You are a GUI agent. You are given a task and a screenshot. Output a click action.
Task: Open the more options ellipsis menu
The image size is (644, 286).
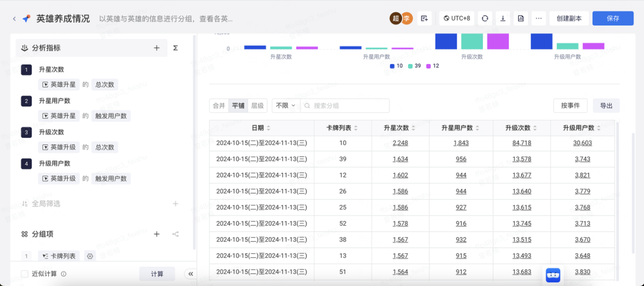coord(539,19)
